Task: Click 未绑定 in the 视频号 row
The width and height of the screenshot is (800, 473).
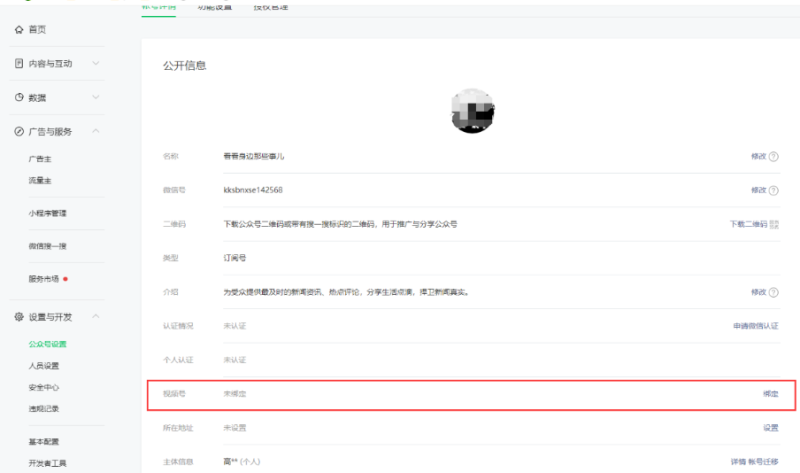Action: pos(235,394)
